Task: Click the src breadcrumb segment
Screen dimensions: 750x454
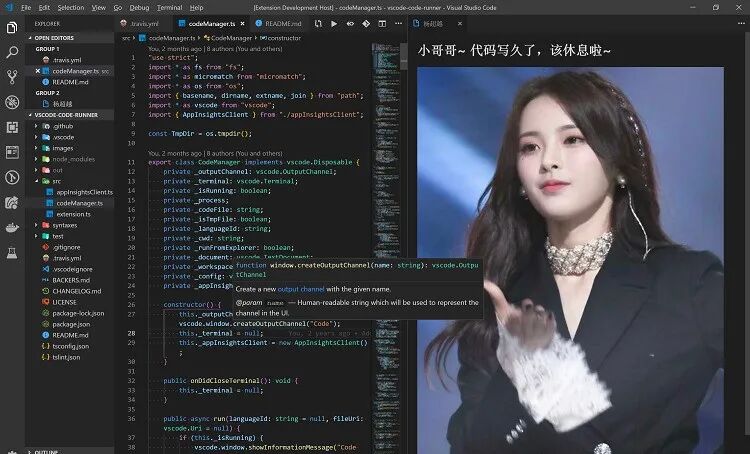Action: 126,38
